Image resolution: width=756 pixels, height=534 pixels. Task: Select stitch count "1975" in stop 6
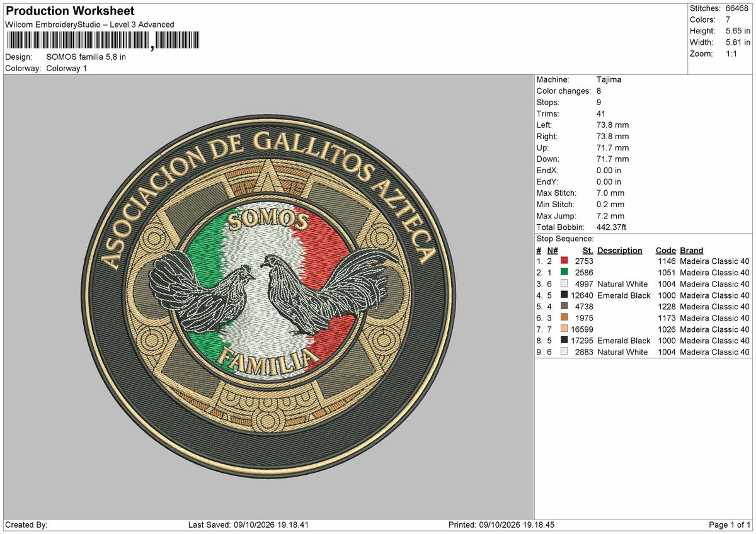click(x=584, y=318)
